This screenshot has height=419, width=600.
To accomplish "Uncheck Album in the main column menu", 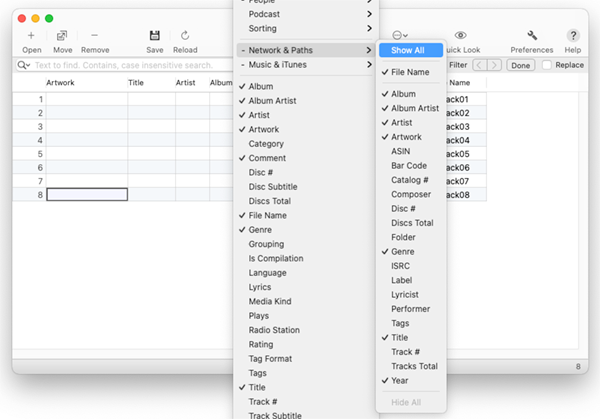I will coord(306,86).
